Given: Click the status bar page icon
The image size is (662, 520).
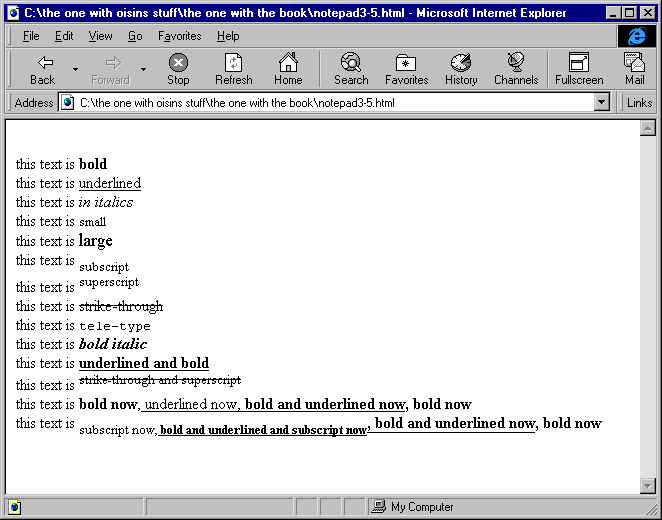Looking at the screenshot, I should pyautogui.click(x=14, y=507).
